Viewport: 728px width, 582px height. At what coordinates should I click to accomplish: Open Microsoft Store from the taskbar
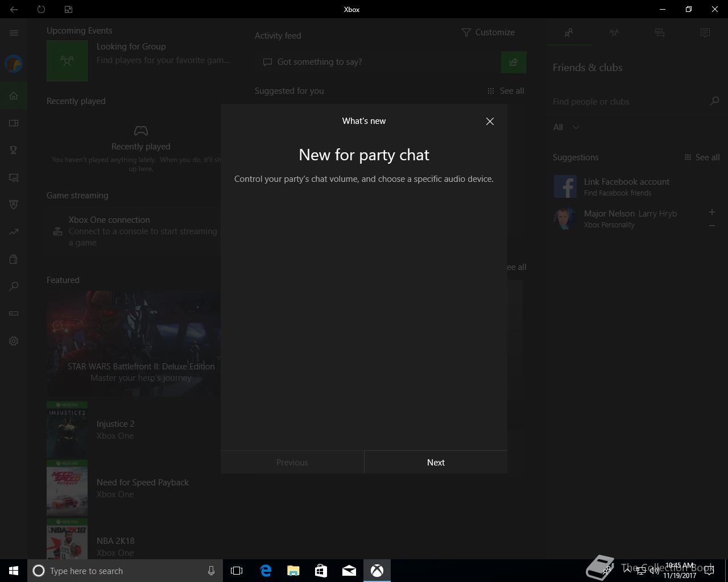tap(321, 571)
